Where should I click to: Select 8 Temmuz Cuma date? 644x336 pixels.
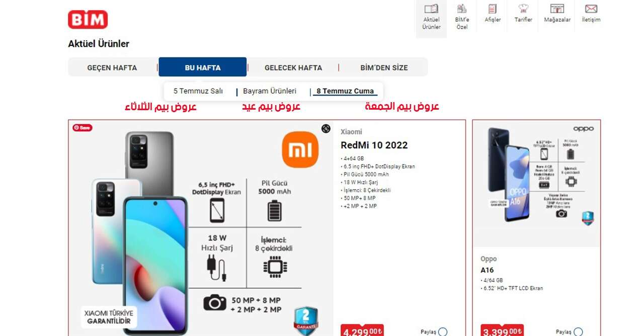pos(345,91)
